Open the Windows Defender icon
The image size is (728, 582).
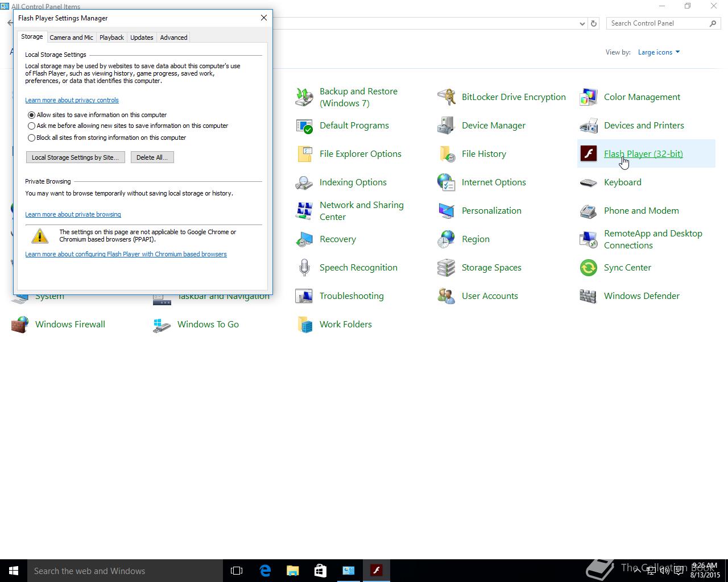coord(589,296)
